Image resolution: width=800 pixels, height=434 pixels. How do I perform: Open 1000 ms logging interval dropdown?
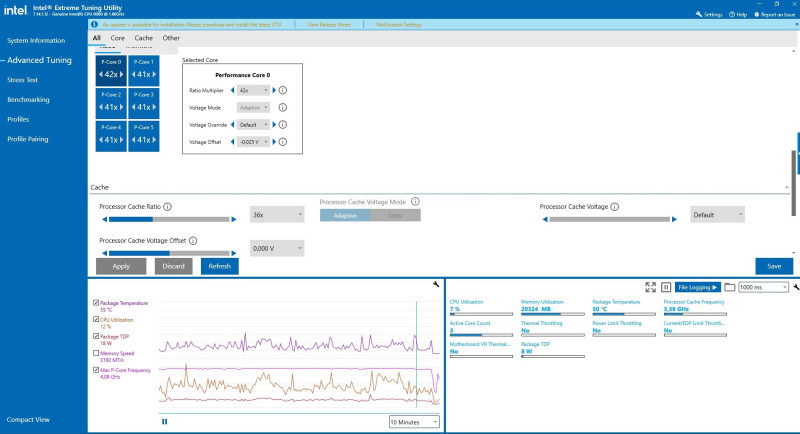(763, 287)
